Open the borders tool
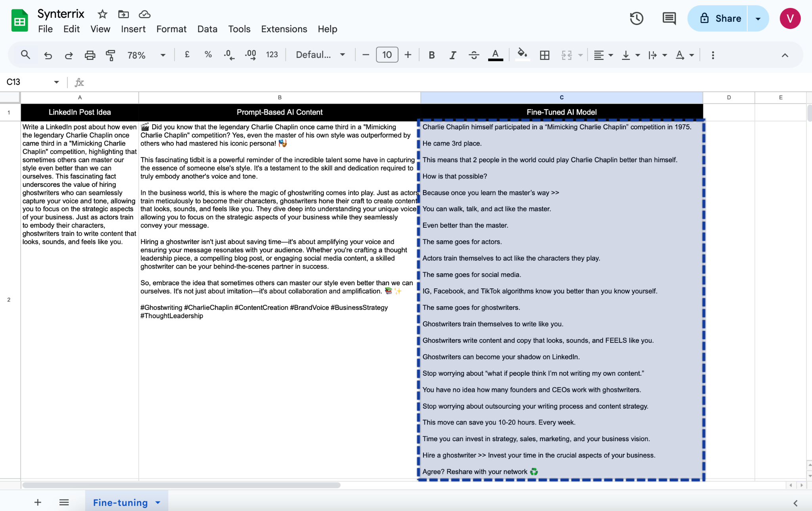This screenshot has height=511, width=812. 544,55
